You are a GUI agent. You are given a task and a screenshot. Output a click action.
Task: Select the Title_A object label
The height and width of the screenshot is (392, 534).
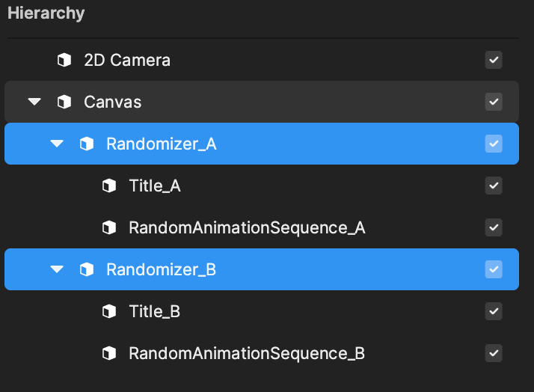coord(155,186)
